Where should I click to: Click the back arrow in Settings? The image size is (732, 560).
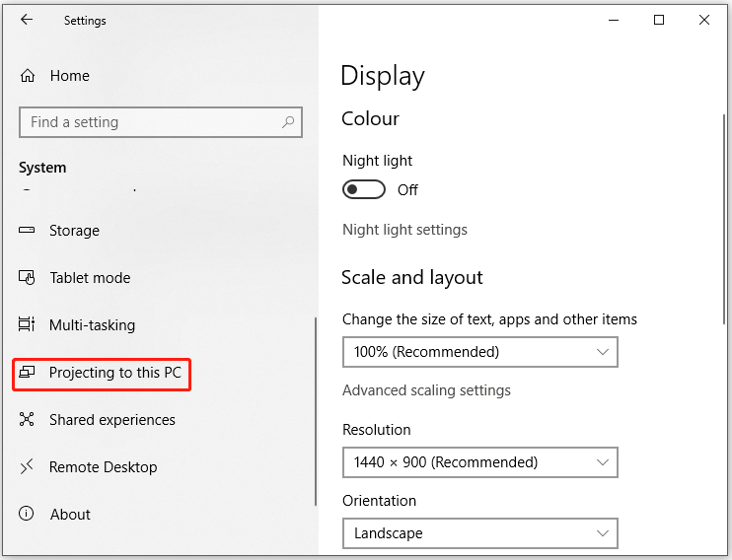point(27,20)
